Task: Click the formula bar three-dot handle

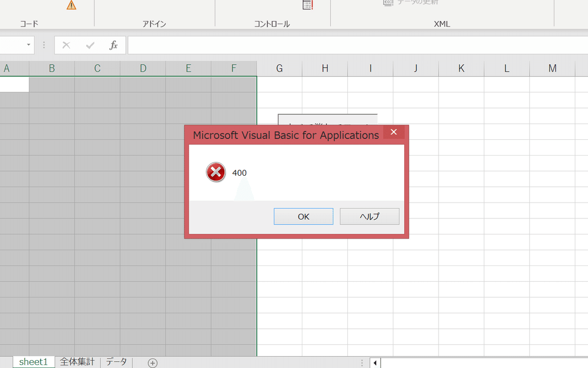Action: pyautogui.click(x=44, y=45)
